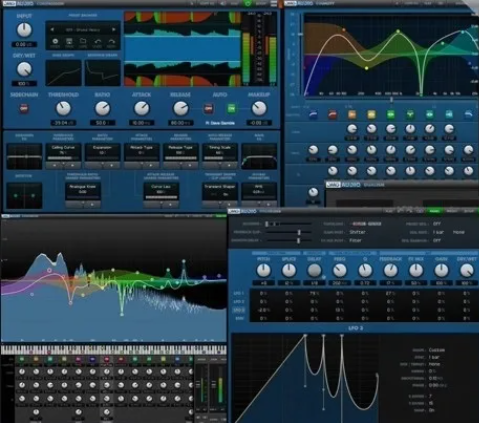
Task: Select the yellow band icon in EQ
Action: pos(371,115)
